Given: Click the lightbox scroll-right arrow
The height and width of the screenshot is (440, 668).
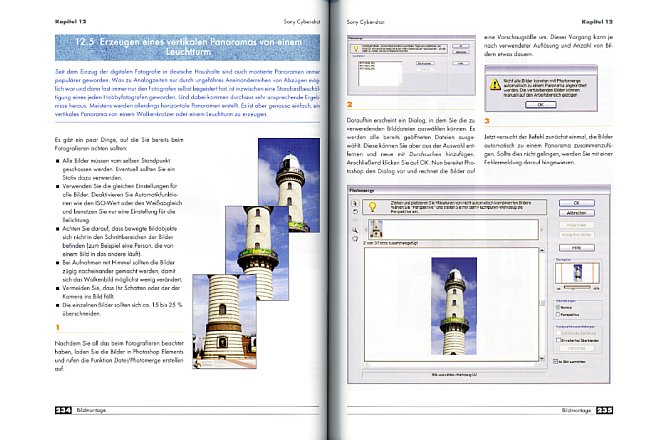Looking at the screenshot, I should pyautogui.click(x=542, y=230).
